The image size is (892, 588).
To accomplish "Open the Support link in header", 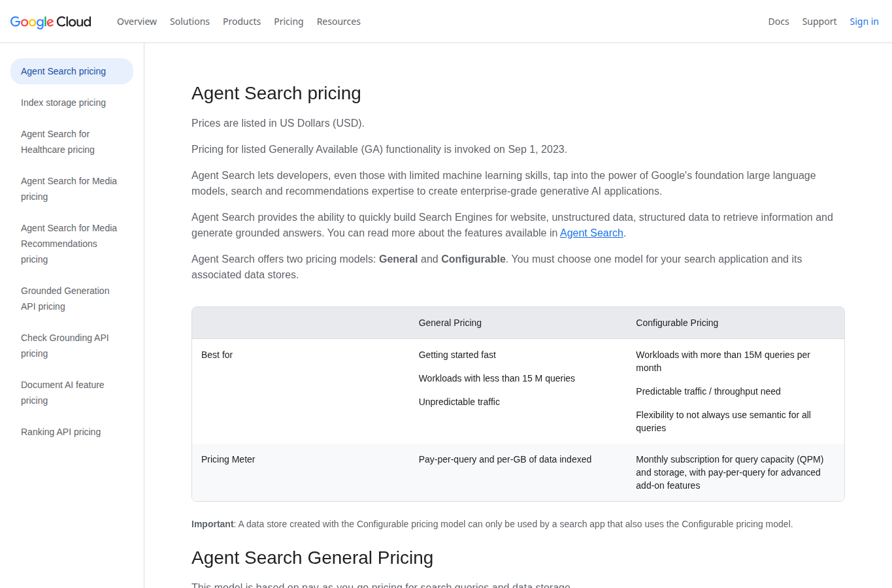I will 819,22.
